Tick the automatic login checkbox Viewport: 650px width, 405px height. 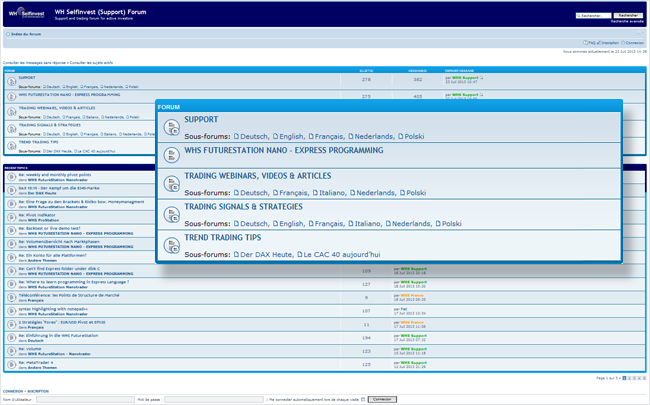pyautogui.click(x=363, y=398)
